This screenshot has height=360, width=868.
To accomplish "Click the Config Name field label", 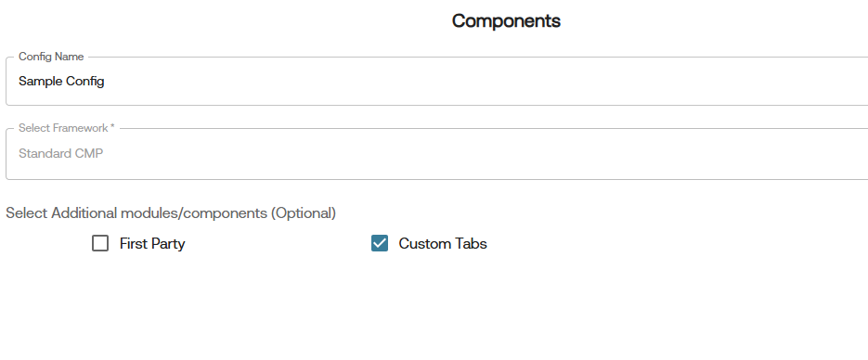I will coord(51,57).
